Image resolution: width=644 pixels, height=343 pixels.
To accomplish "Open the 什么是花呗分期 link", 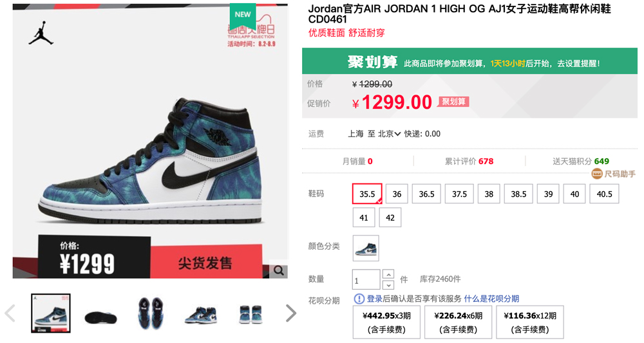I will [x=491, y=299].
